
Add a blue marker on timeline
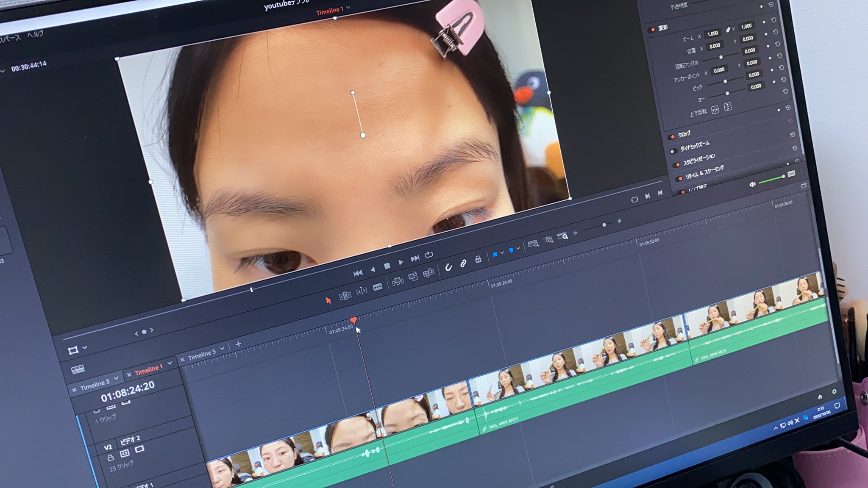(511, 250)
